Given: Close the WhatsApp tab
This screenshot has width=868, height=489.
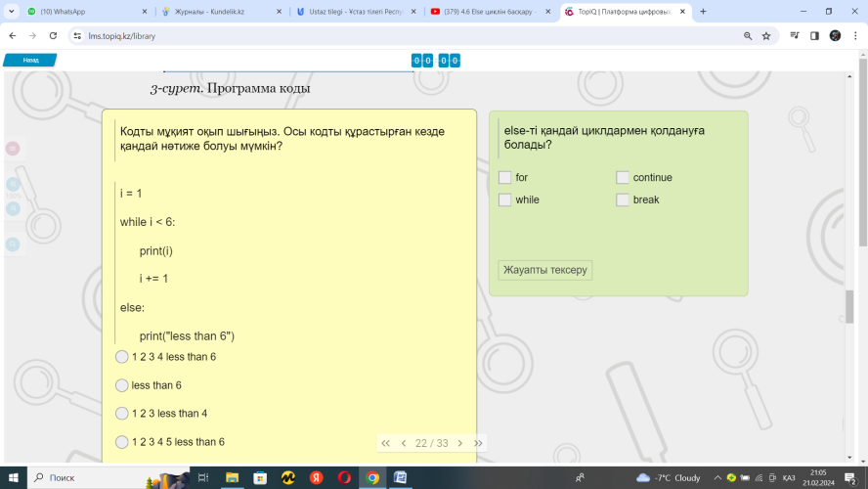Looking at the screenshot, I should pyautogui.click(x=145, y=11).
